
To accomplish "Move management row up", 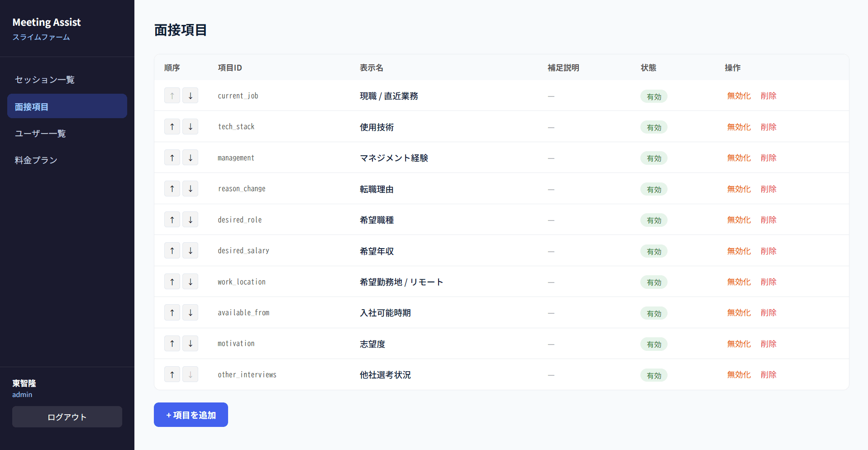I will 172,158.
